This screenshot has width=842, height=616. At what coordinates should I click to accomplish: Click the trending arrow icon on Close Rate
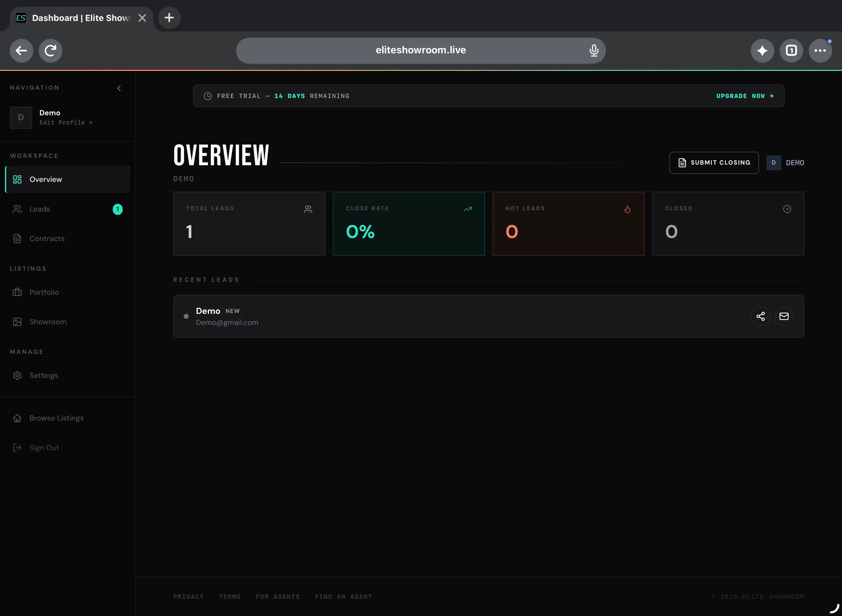point(468,209)
